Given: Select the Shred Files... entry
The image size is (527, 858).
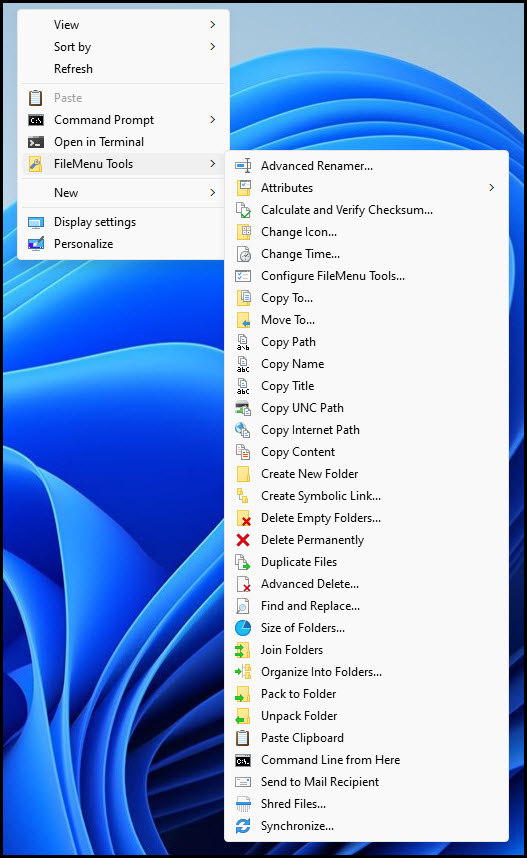Looking at the screenshot, I should tap(366, 804).
